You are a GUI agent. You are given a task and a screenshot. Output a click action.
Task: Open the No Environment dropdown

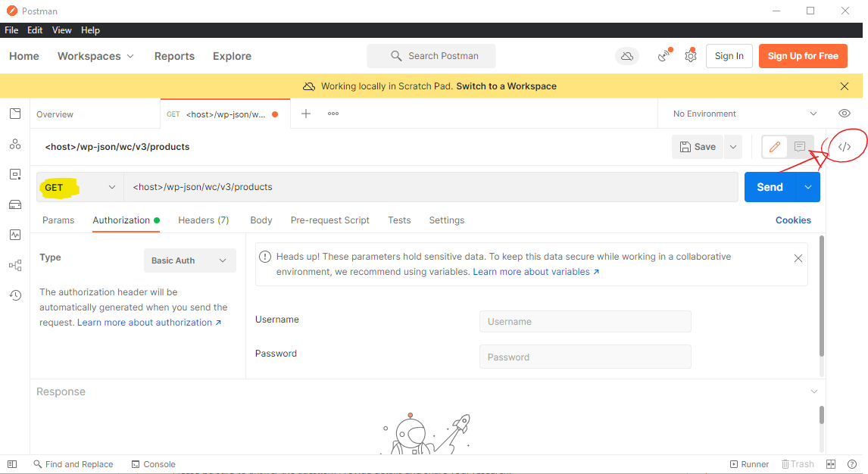click(745, 114)
